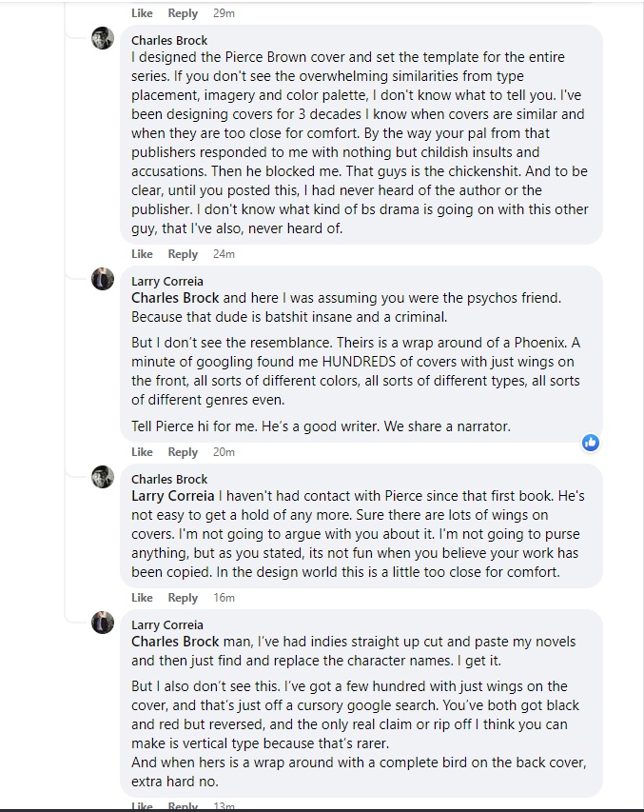Click the Larry Correia mention in Charles's 16m reply
The height and width of the screenshot is (812, 644).
[x=172, y=496]
